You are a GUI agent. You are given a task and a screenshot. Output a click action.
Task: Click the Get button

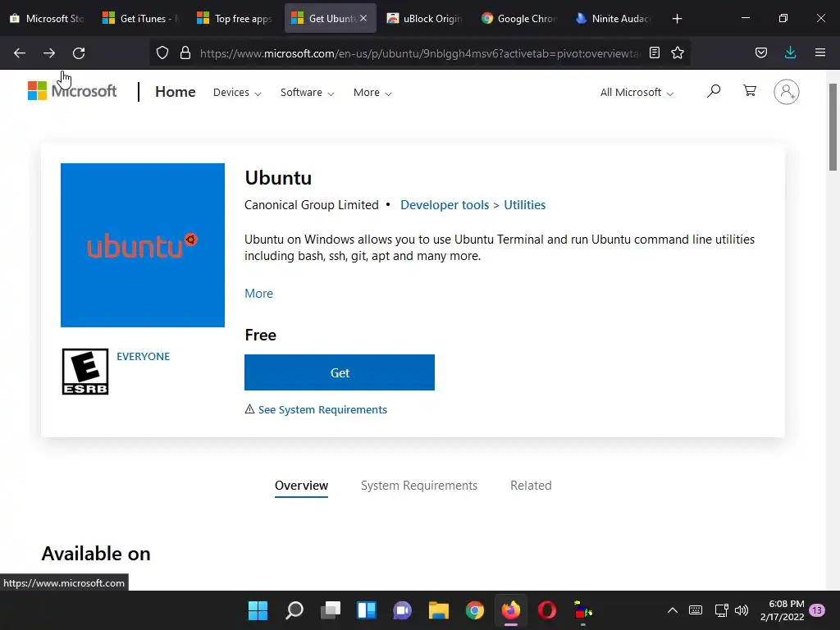[340, 372]
